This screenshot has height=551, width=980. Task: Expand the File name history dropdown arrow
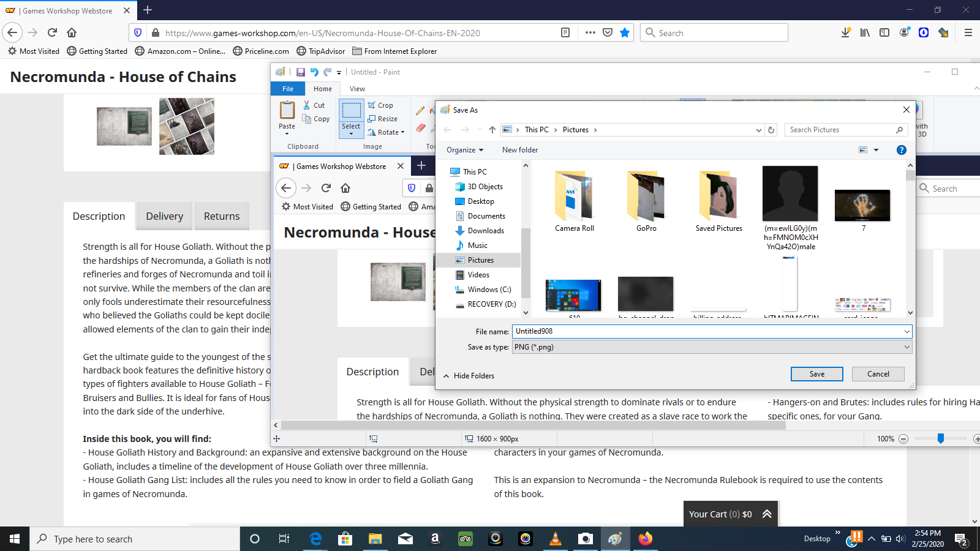(907, 331)
